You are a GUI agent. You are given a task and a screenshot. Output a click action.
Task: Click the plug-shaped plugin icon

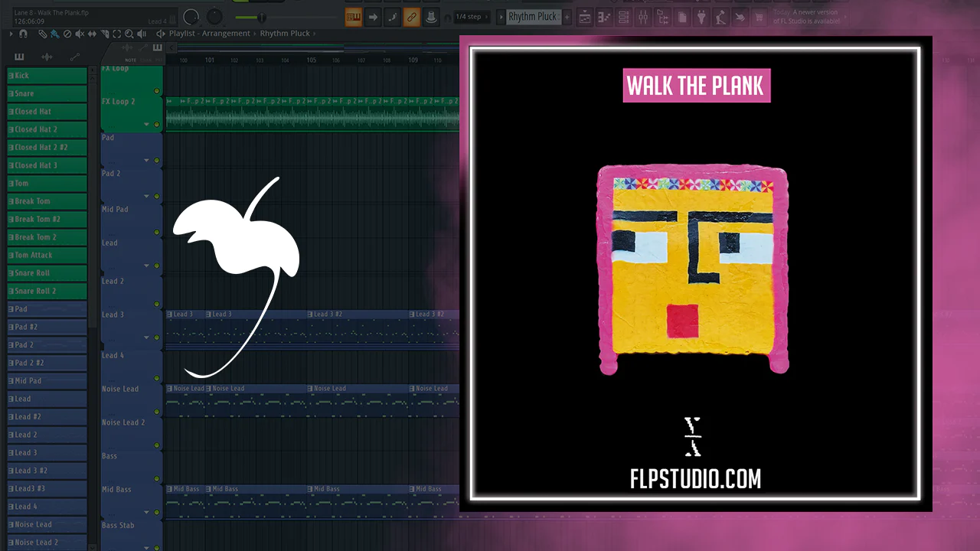701,17
